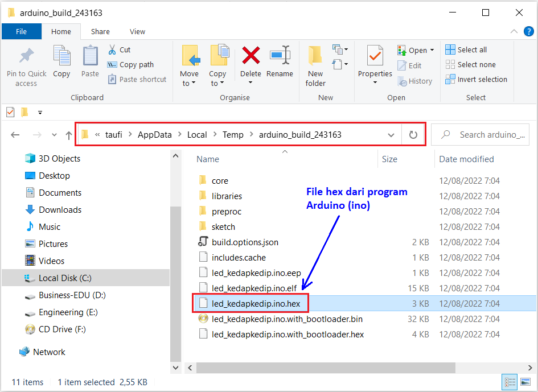Click Select none in the ribbon

(470, 64)
